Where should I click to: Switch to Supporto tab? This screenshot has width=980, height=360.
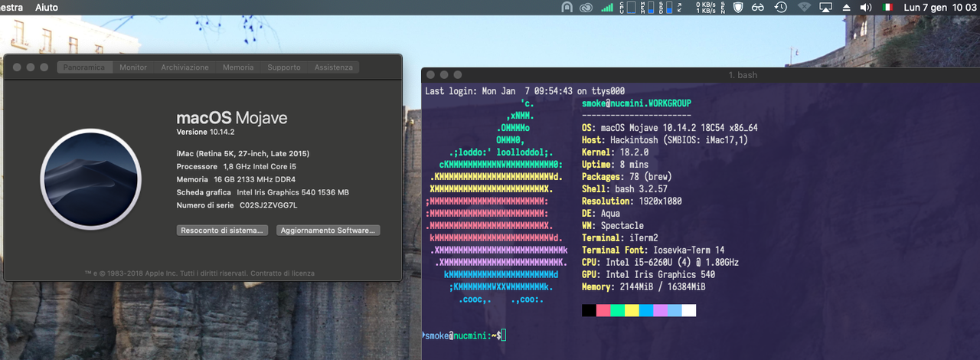[x=284, y=67]
